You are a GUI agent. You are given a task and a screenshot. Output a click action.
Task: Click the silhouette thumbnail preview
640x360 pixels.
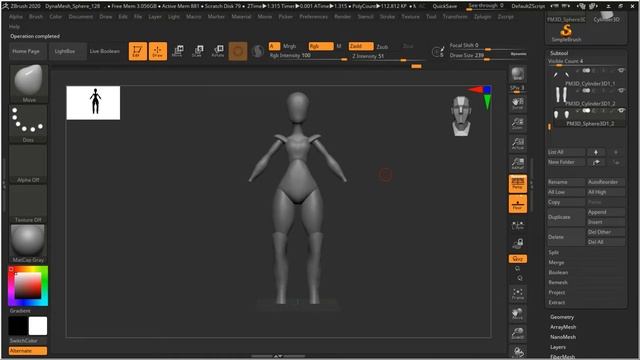click(x=93, y=102)
